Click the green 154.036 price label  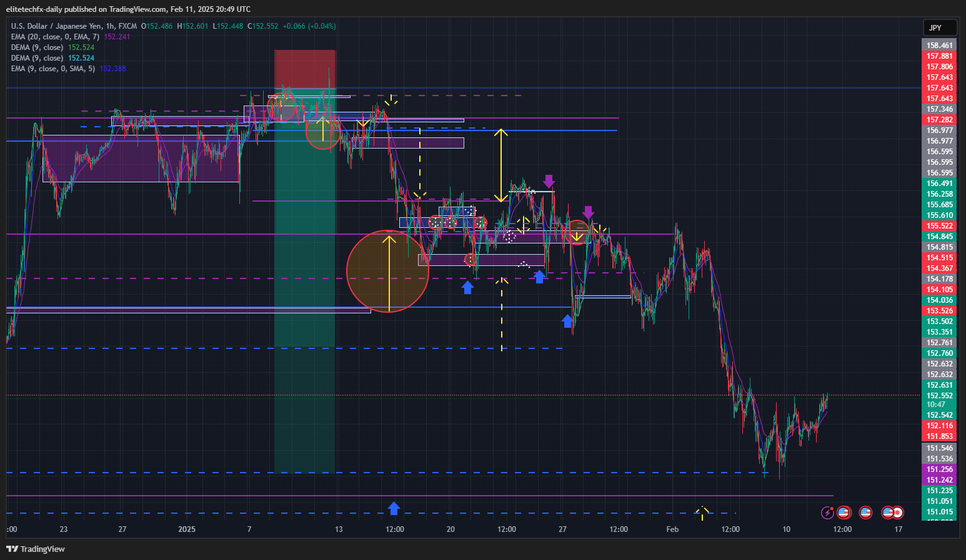click(939, 300)
